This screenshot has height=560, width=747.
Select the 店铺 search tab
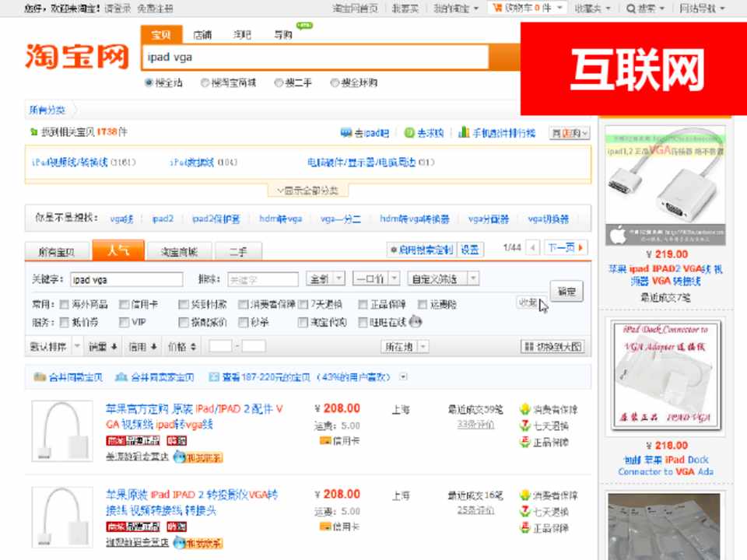click(202, 35)
